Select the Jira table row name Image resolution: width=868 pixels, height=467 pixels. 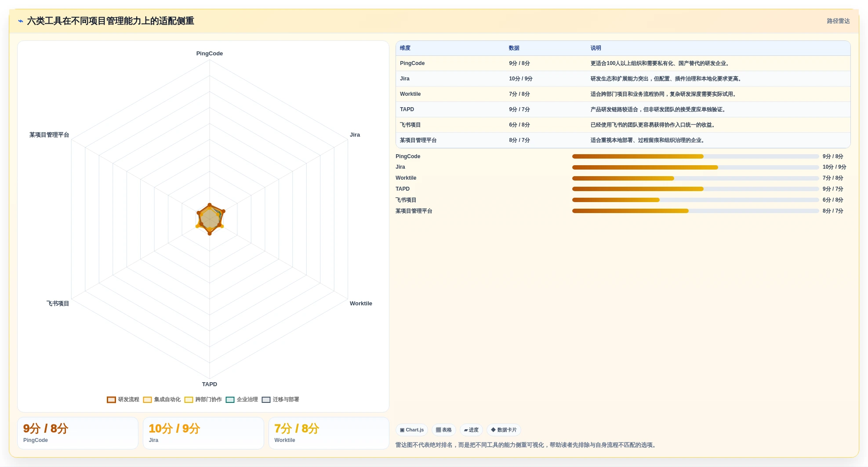[405, 79]
